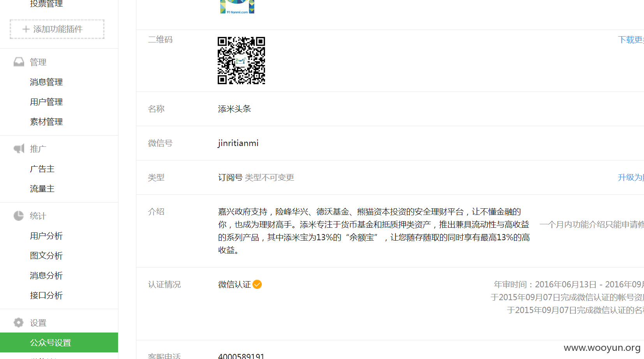Open 用户管理 menu item

(46, 102)
